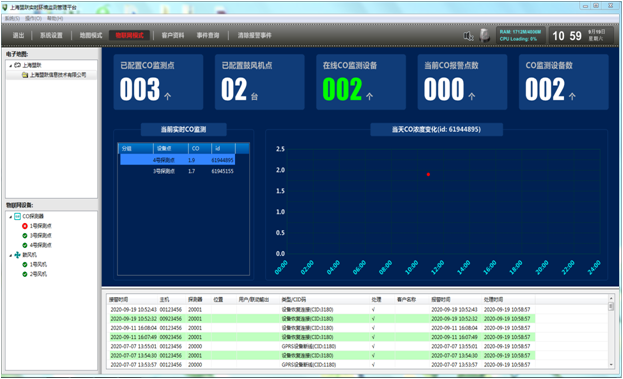Open 事件查询 event query
The height and width of the screenshot is (379, 623).
208,35
